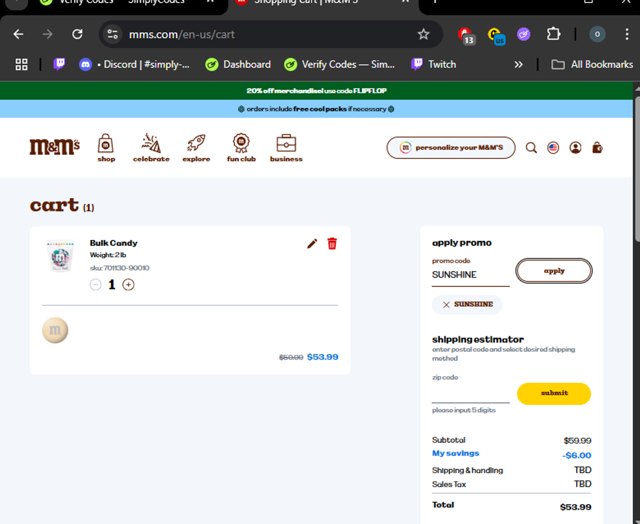Edit the Bulk Candy item with pencil icon

tap(312, 244)
